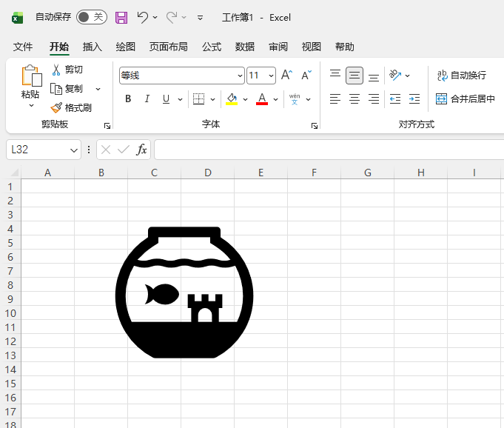
Task: Open the font name combo box 等线
Action: pyautogui.click(x=181, y=76)
